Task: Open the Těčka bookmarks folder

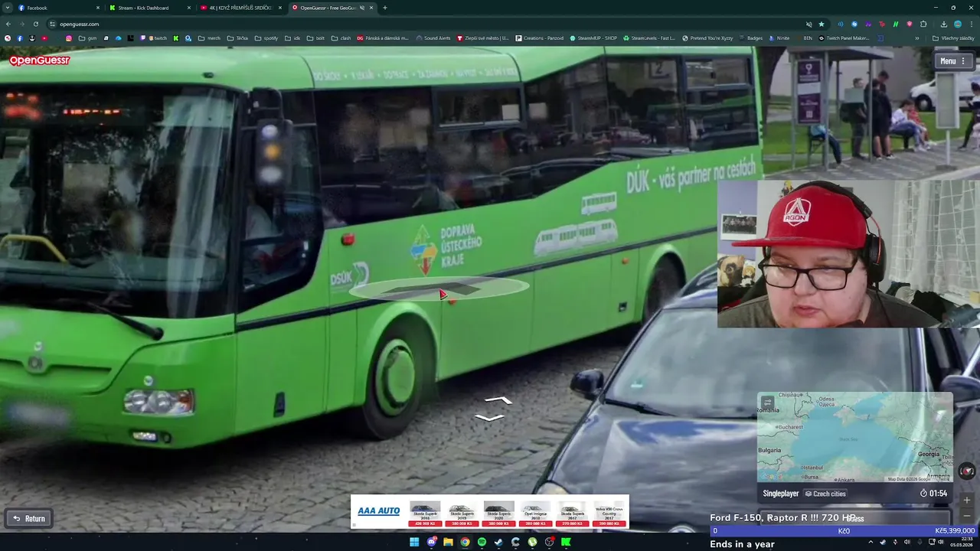Action: pyautogui.click(x=237, y=37)
